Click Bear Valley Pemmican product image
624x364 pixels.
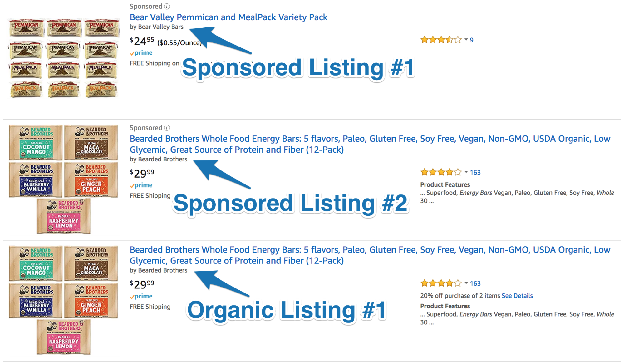(64, 58)
